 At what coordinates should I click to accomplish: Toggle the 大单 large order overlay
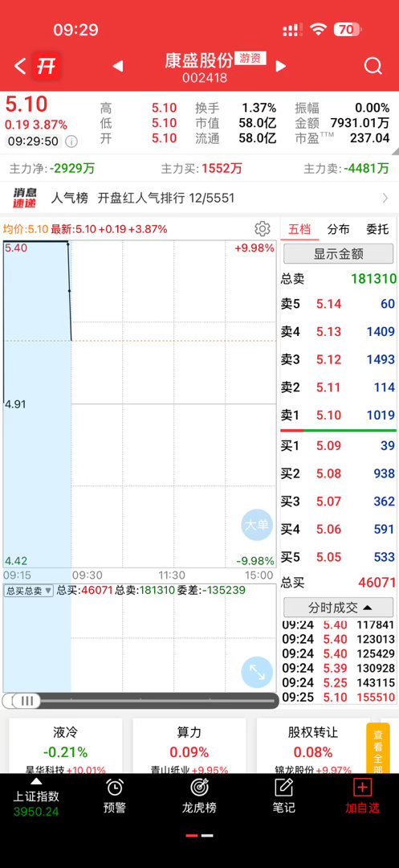pos(257,525)
